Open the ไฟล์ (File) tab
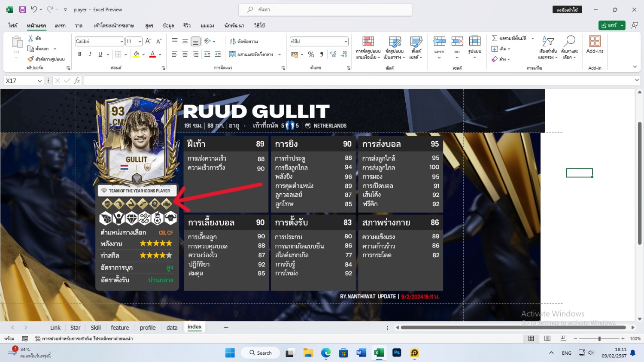This screenshot has width=644, height=362. 13,25
